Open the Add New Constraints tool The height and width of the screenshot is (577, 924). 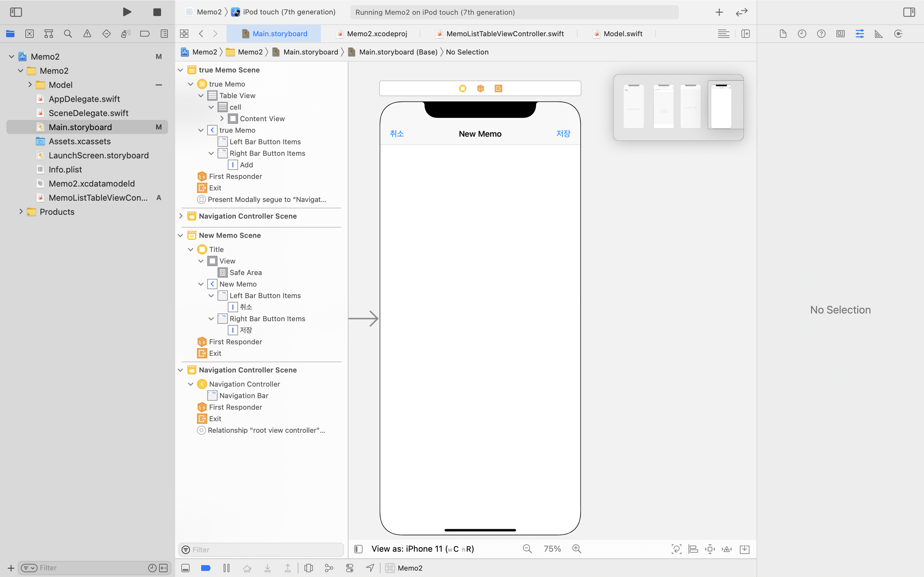coord(710,549)
